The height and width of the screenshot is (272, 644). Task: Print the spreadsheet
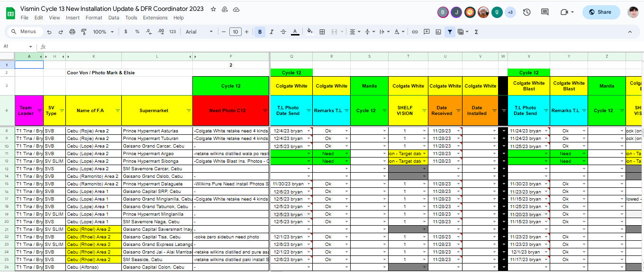tap(72, 32)
